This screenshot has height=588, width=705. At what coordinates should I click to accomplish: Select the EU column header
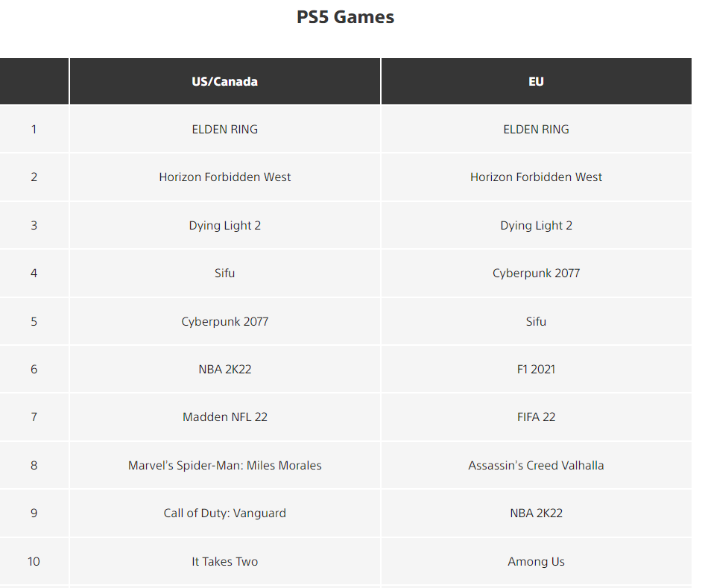537,81
